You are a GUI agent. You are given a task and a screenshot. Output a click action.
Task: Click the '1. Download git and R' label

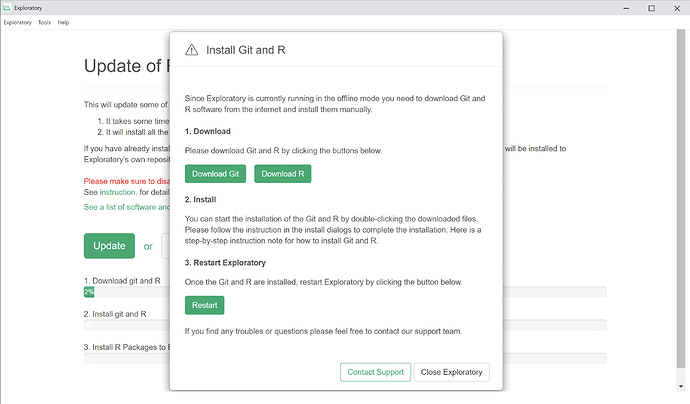click(x=122, y=281)
